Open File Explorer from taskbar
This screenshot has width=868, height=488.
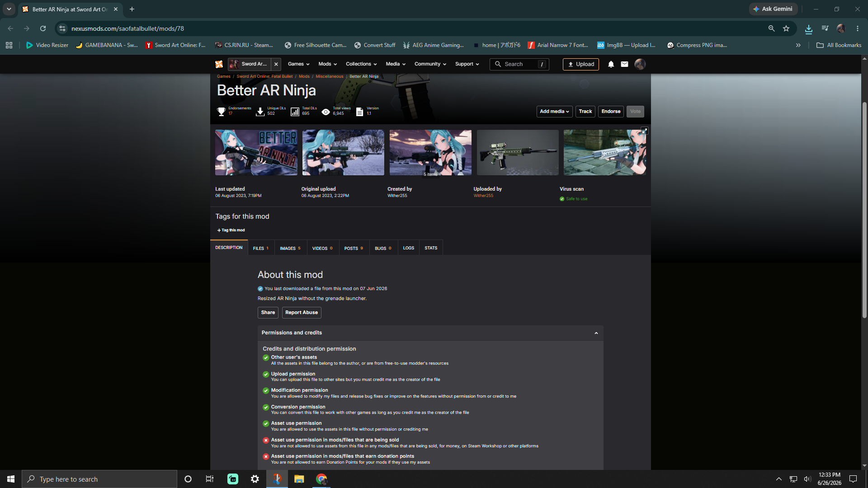(x=299, y=479)
